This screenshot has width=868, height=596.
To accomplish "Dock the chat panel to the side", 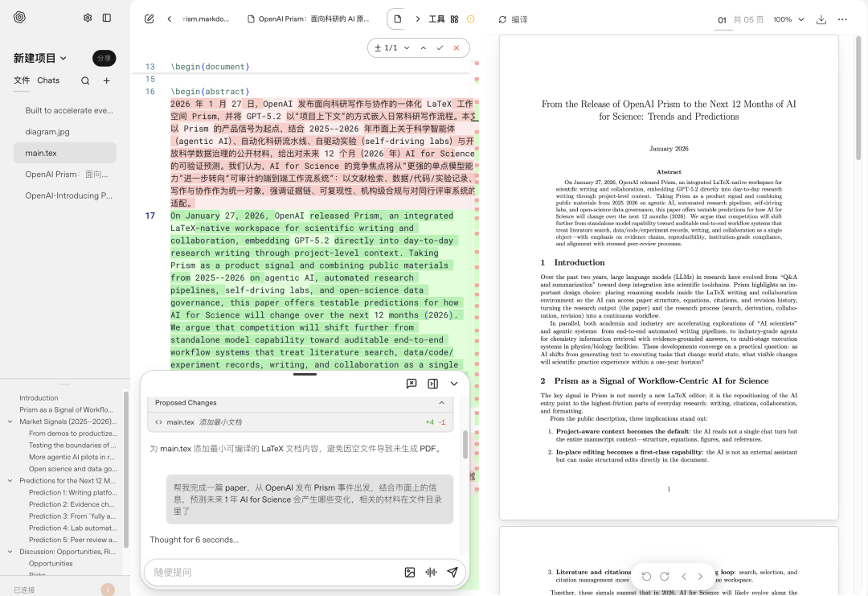I will click(x=433, y=384).
